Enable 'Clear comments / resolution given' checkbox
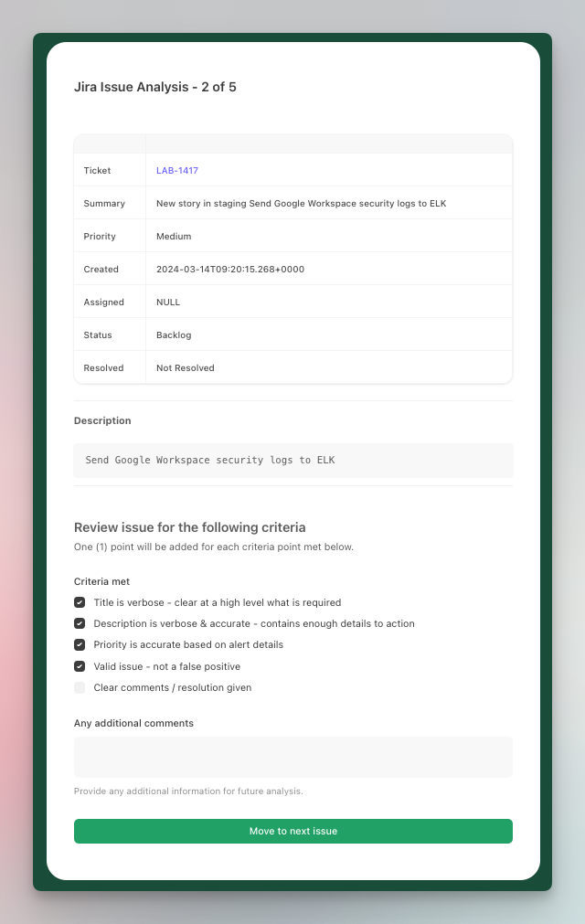 click(x=80, y=687)
